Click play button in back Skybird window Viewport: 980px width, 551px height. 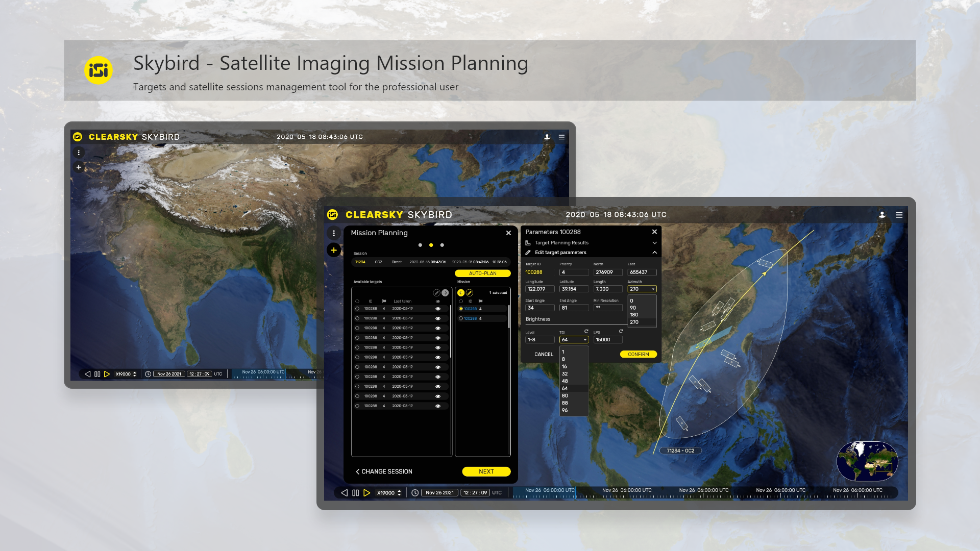[x=107, y=374]
